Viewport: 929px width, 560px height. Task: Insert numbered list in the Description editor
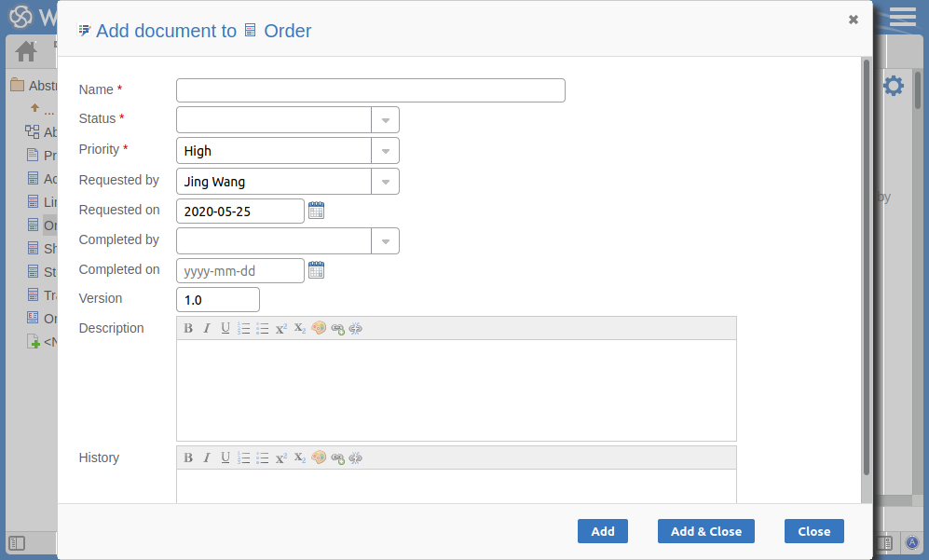coord(244,328)
